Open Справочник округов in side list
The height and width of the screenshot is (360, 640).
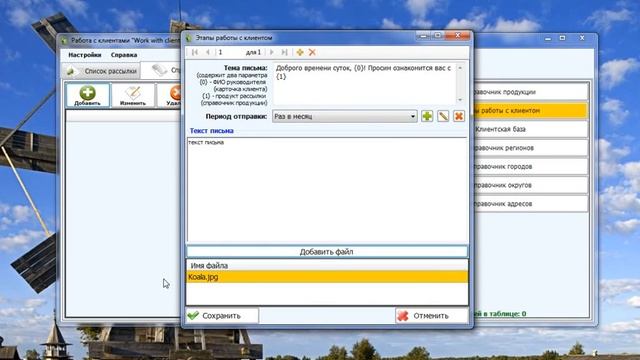coord(531,185)
